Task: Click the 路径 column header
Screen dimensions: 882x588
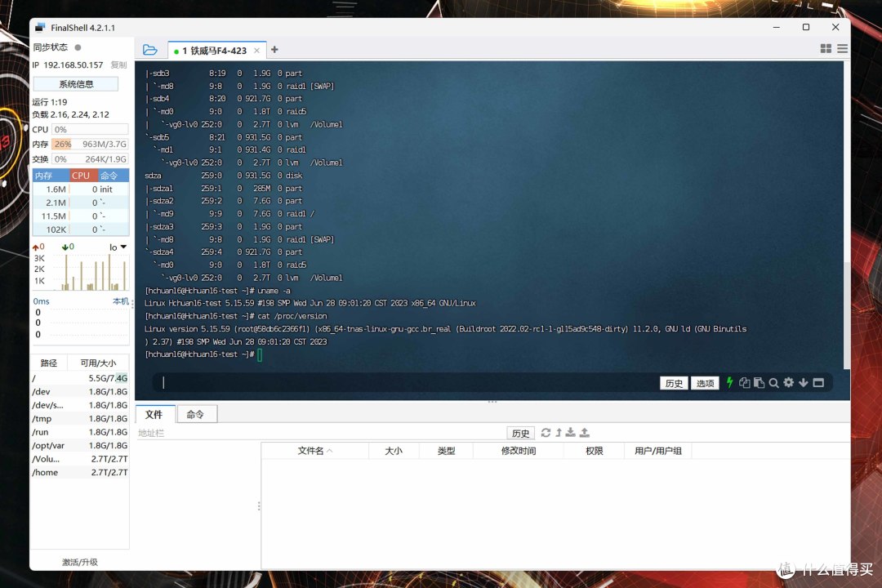Action: tap(49, 363)
